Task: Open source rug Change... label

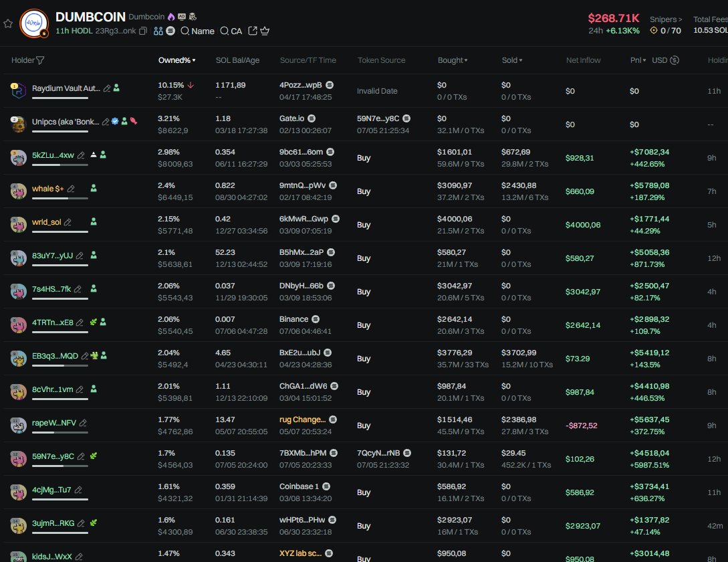Action: coord(302,419)
